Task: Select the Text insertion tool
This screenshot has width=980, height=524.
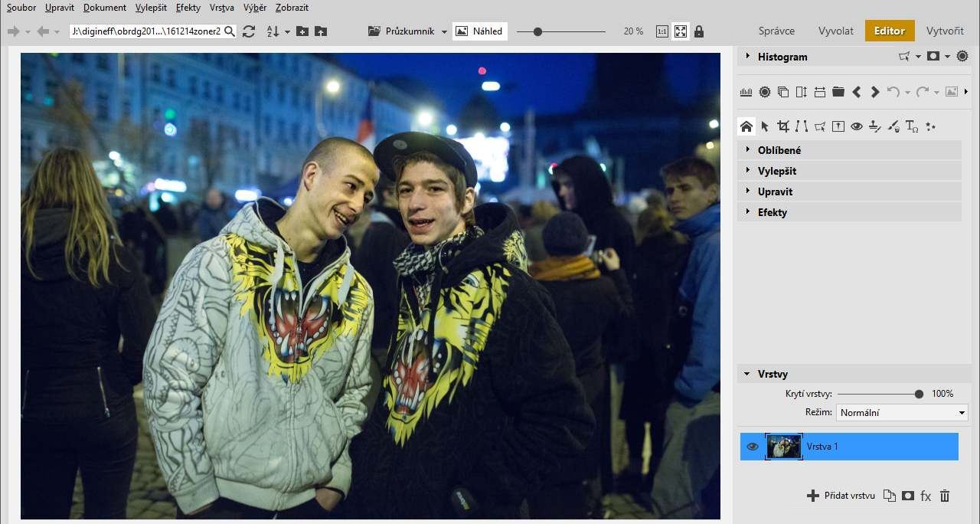Action: [912, 126]
